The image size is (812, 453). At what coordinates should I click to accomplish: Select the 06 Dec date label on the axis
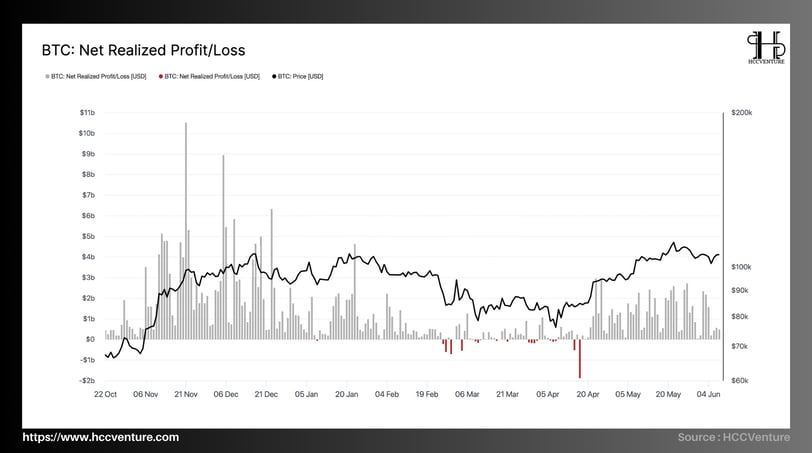pyautogui.click(x=226, y=394)
